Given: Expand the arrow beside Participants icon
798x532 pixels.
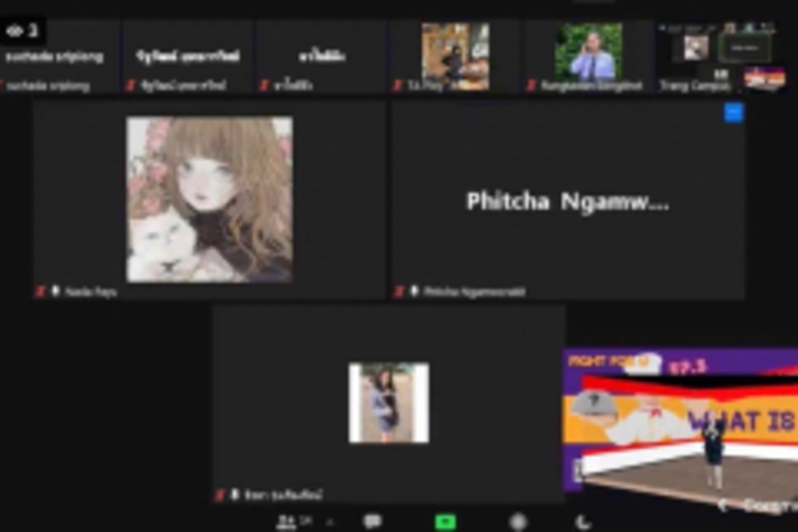Looking at the screenshot, I should coord(327,522).
